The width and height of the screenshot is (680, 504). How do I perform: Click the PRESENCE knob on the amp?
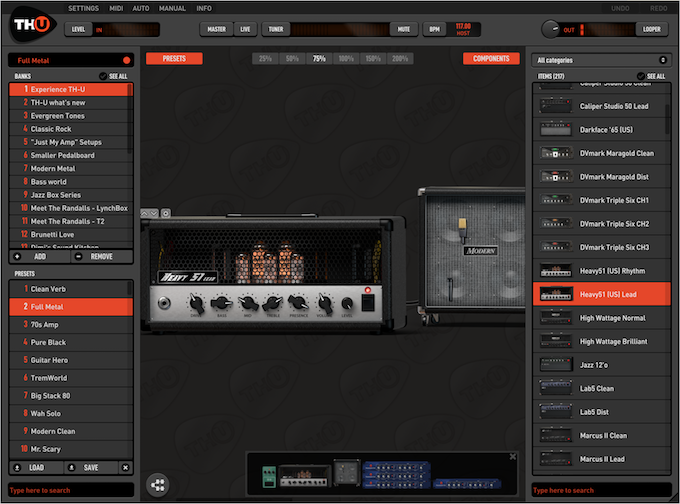coord(298,302)
